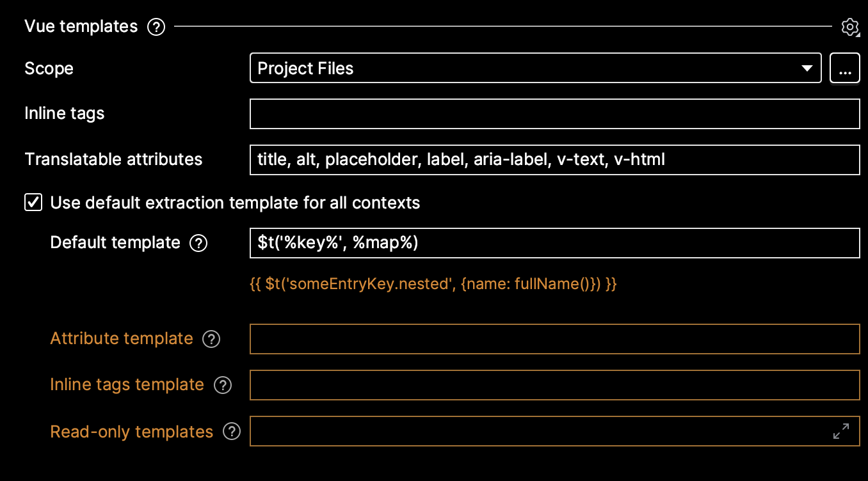
Task: Click inside the Translatable attributes field
Action: pos(554,160)
